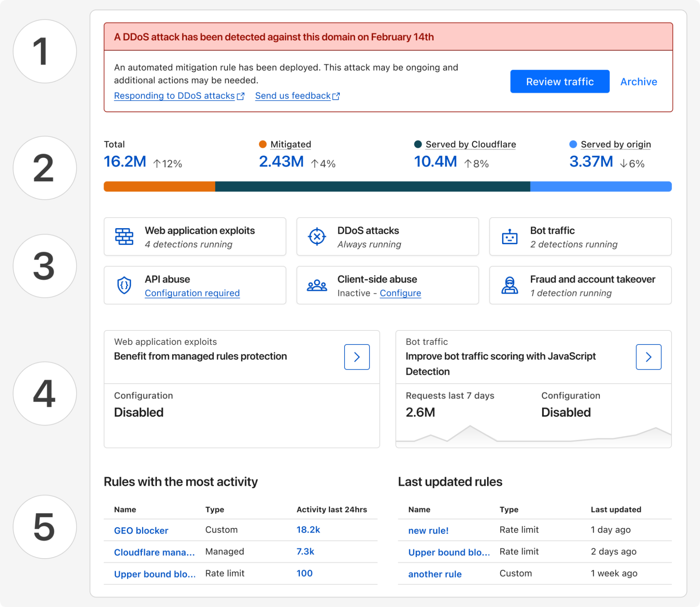Archive the DDoS attack alert

638,82
